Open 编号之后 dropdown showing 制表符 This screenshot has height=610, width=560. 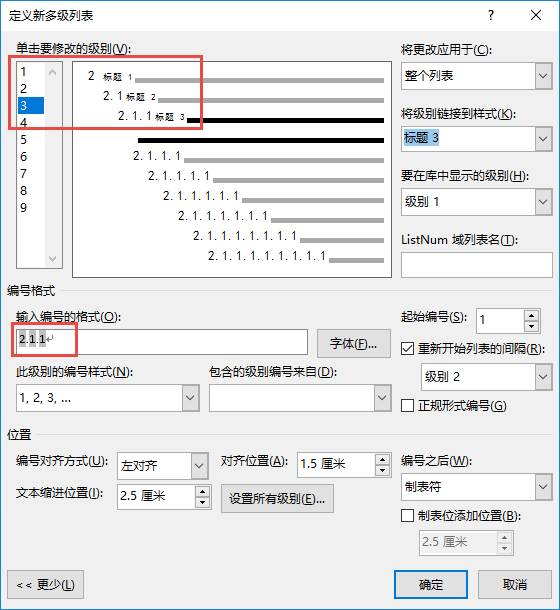543,487
